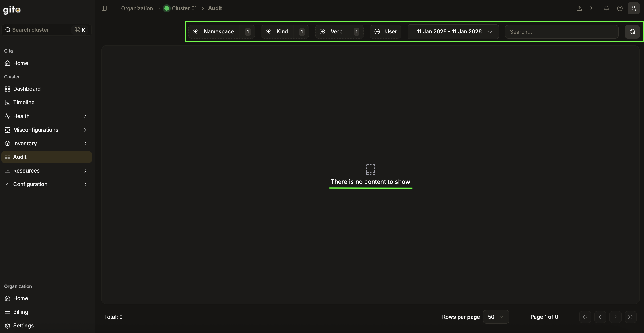Open the user profile avatar menu

(x=633, y=8)
